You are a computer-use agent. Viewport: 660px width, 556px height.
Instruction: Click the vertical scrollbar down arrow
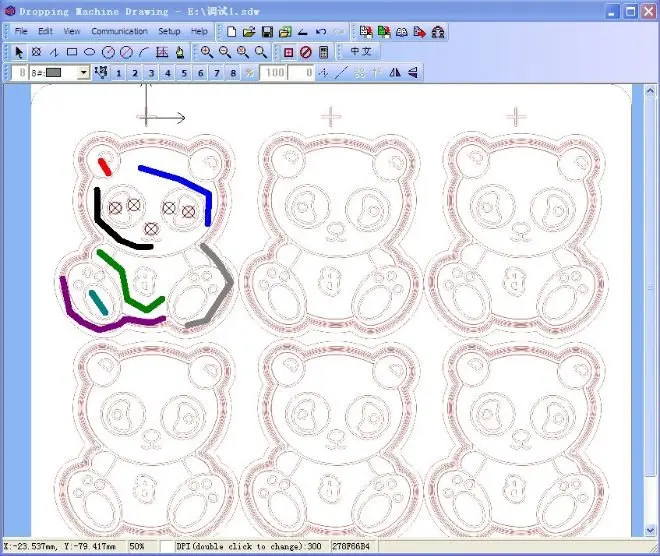(x=652, y=532)
